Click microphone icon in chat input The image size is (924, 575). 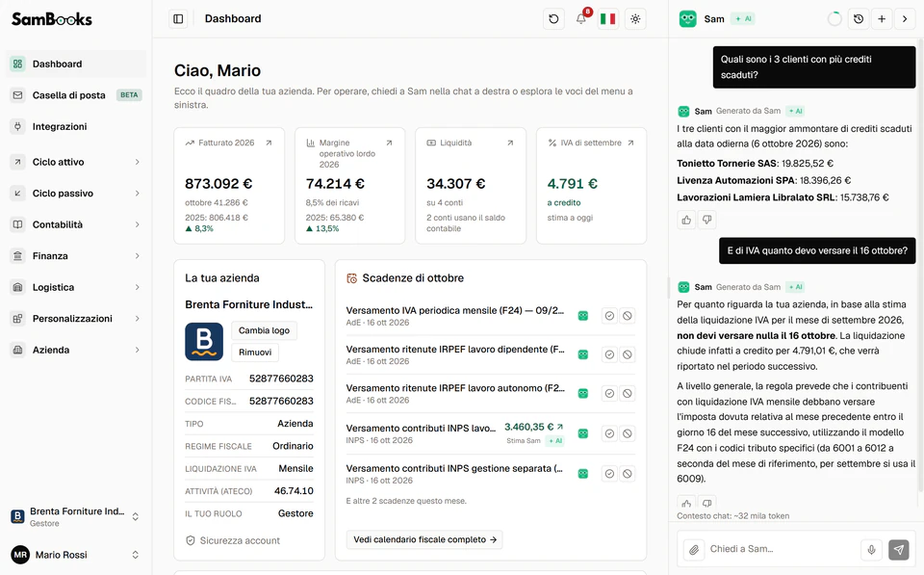pyautogui.click(x=872, y=550)
